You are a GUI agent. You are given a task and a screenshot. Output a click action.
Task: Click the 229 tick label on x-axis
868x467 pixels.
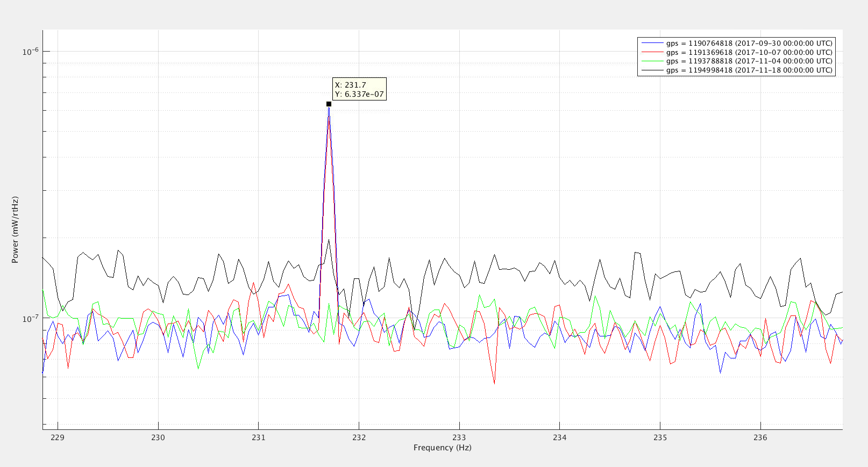pos(58,437)
